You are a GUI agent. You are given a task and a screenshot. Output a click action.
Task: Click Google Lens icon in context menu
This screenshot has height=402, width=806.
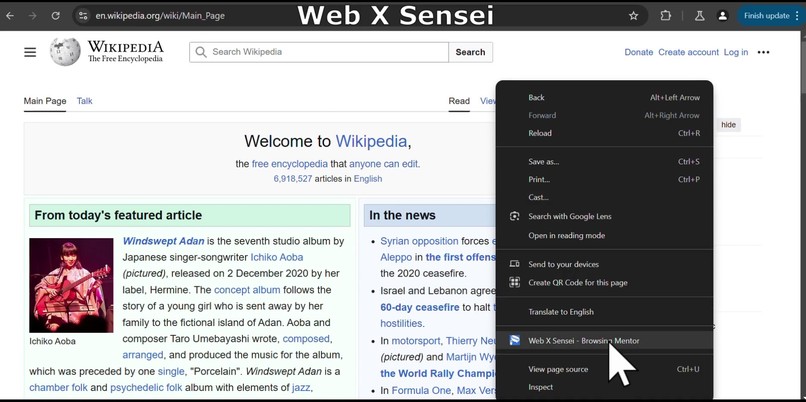[x=514, y=216]
